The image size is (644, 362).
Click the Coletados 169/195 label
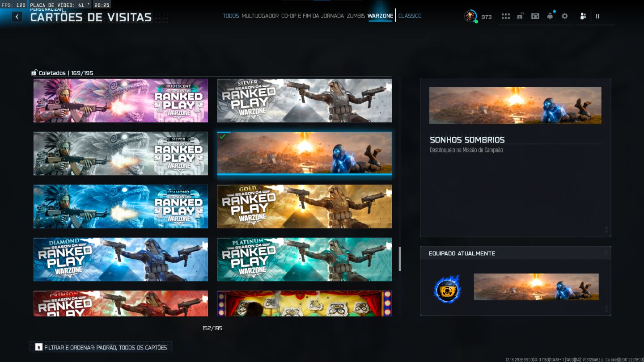pyautogui.click(x=66, y=73)
